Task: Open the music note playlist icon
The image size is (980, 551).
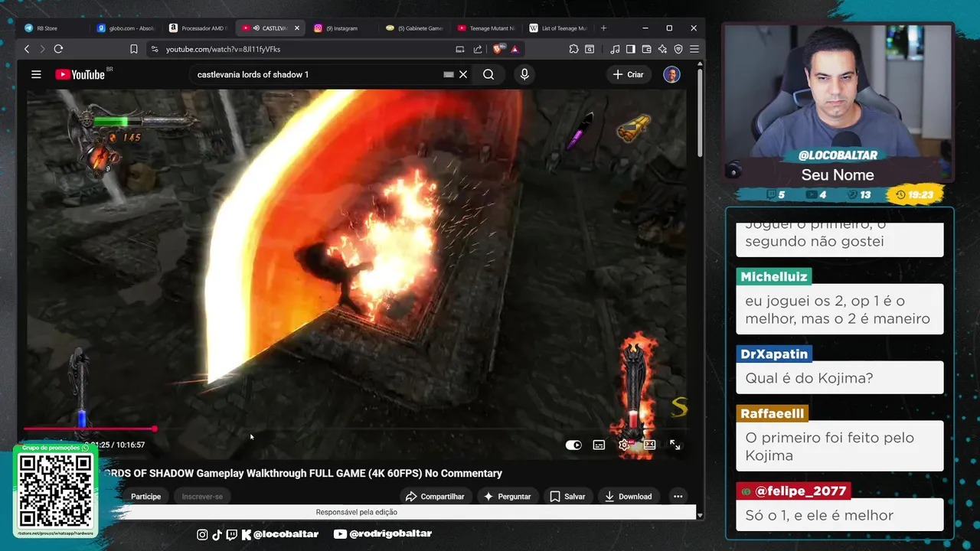Action: click(615, 49)
